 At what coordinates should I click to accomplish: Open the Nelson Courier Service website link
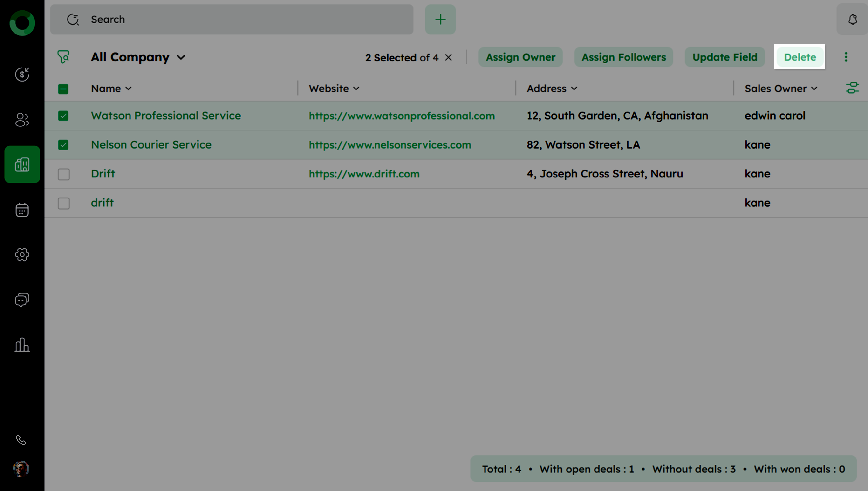(390, 145)
